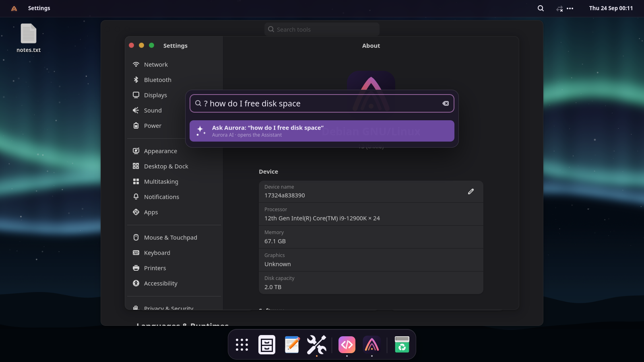Click the Notifications bell icon
Viewport: 644px width, 362px height.
pyautogui.click(x=136, y=197)
